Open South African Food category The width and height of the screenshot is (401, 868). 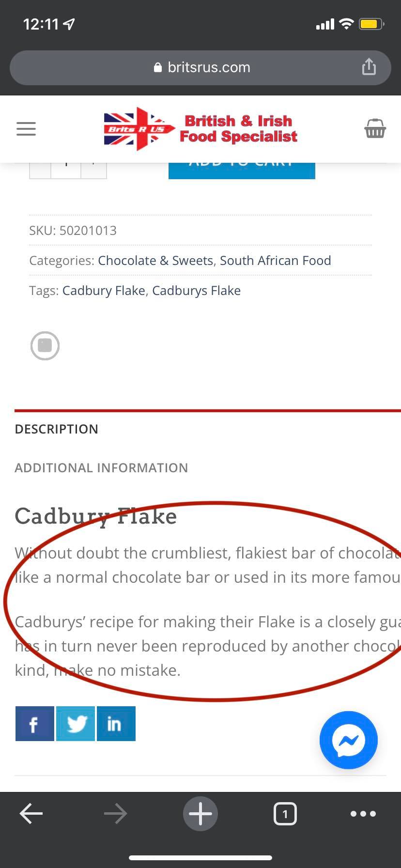[x=276, y=261]
